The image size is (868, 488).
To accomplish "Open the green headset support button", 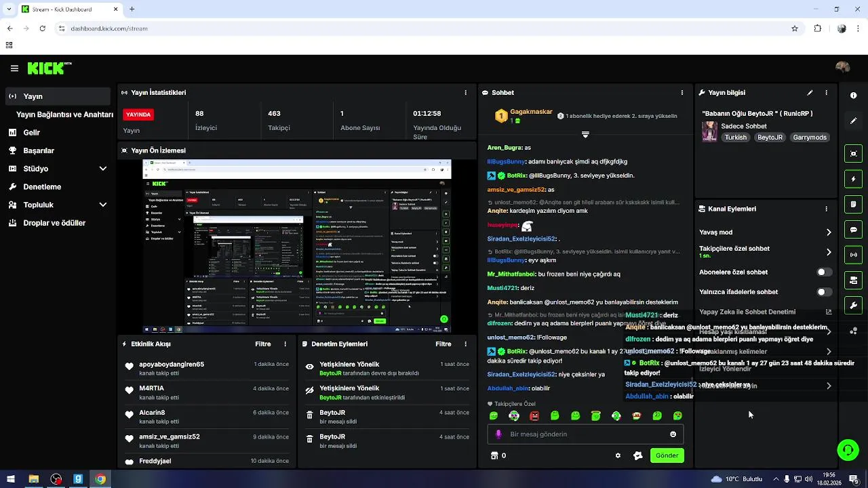I will [847, 449].
